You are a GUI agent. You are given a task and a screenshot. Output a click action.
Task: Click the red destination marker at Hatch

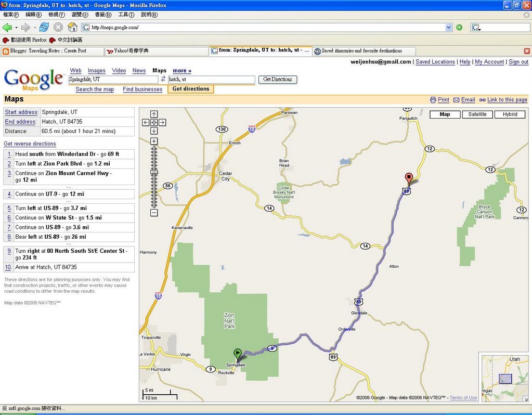[409, 178]
